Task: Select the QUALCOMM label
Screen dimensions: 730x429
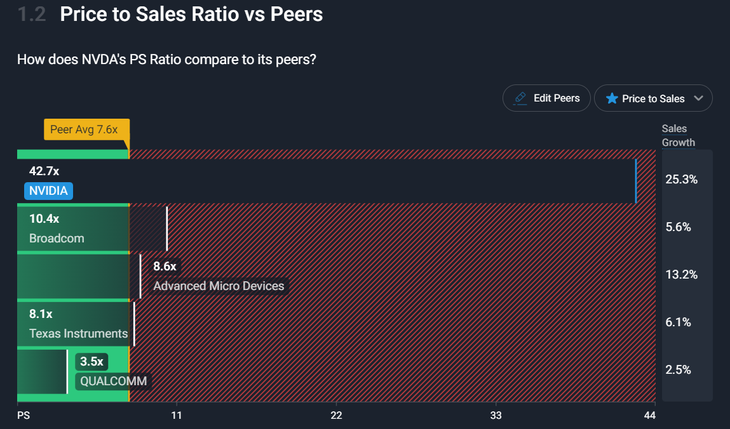Action: (113, 382)
